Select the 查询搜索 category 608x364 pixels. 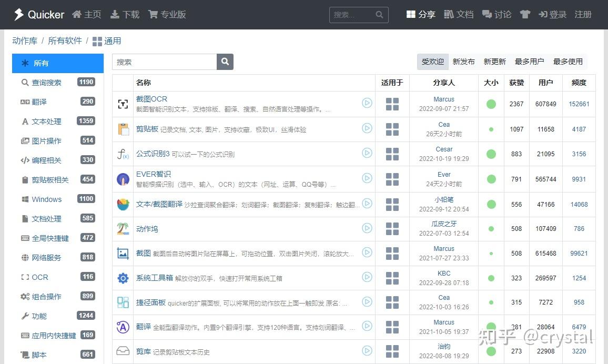(x=58, y=83)
